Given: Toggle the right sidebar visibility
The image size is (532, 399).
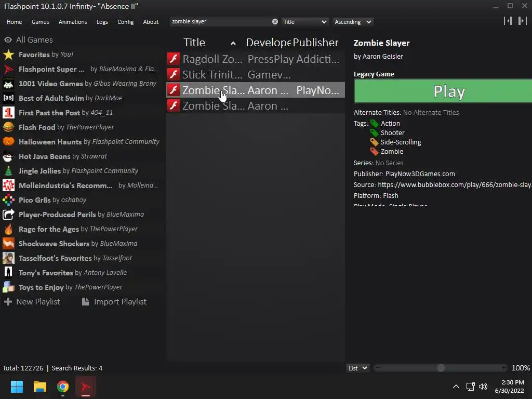Looking at the screenshot, I should 523,21.
